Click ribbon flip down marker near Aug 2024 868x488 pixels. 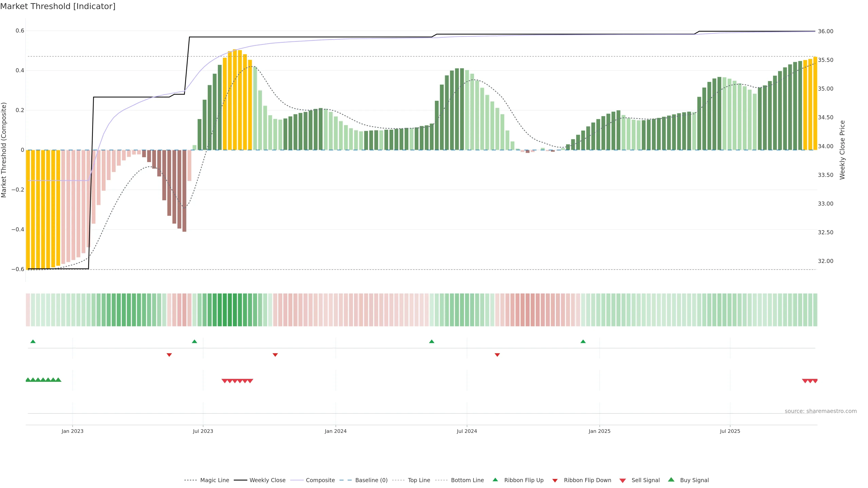click(x=497, y=355)
